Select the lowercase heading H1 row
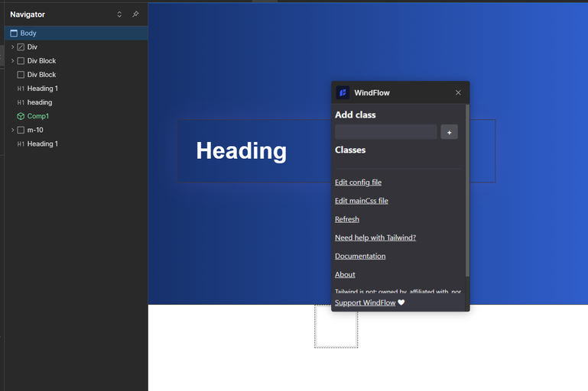 click(x=76, y=102)
